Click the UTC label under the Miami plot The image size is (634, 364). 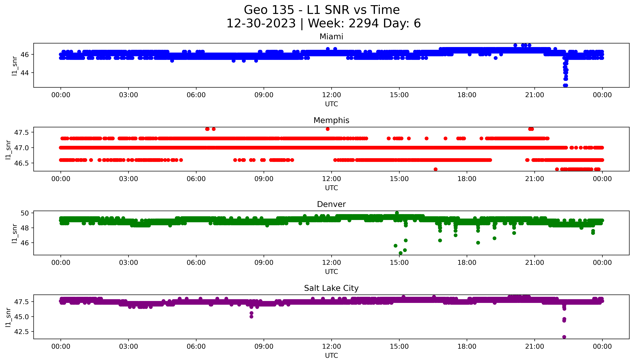click(331, 104)
